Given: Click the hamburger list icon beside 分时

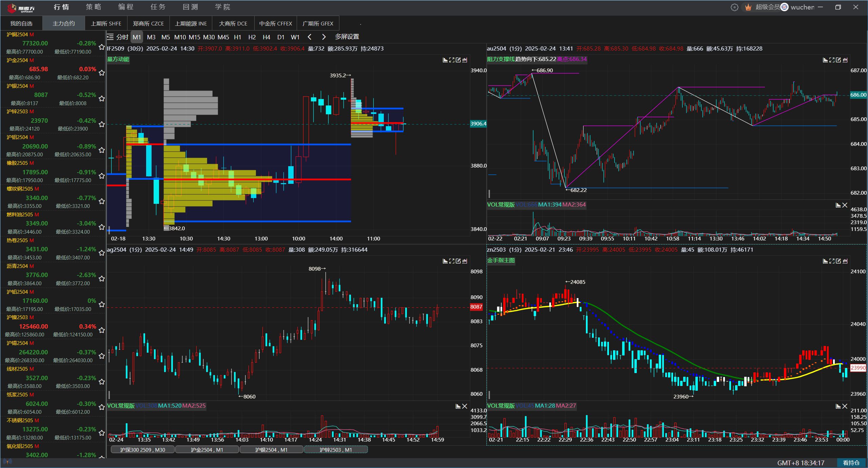Looking at the screenshot, I should (110, 37).
